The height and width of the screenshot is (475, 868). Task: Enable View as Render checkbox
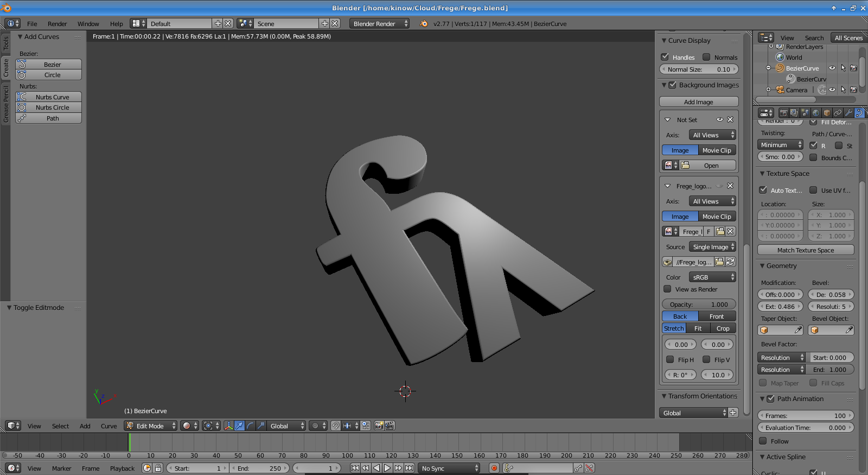pos(667,289)
